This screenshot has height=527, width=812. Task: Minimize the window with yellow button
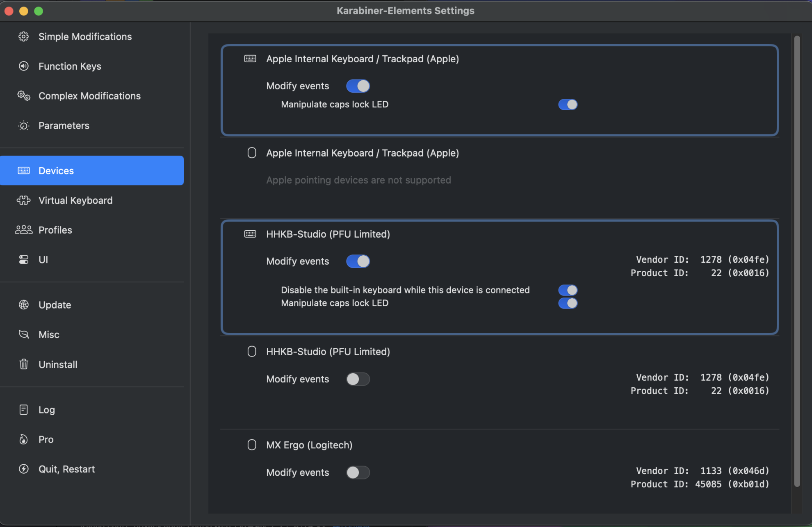(24, 11)
